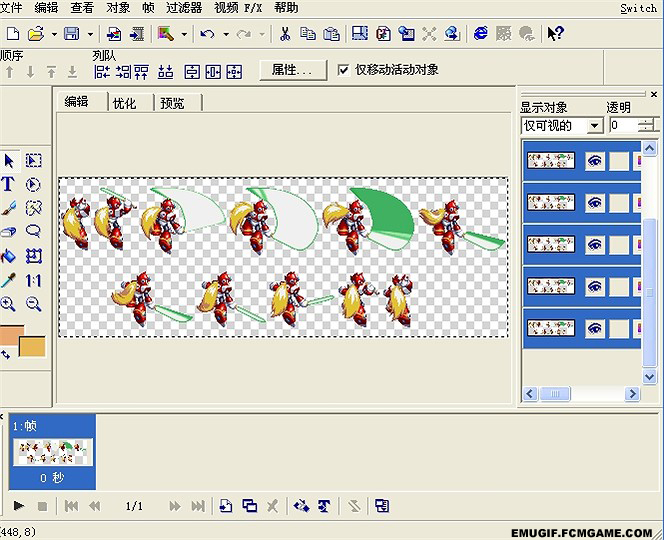The width and height of the screenshot is (664, 540).
Task: Pick the eyedropper color tool
Action: point(8,280)
